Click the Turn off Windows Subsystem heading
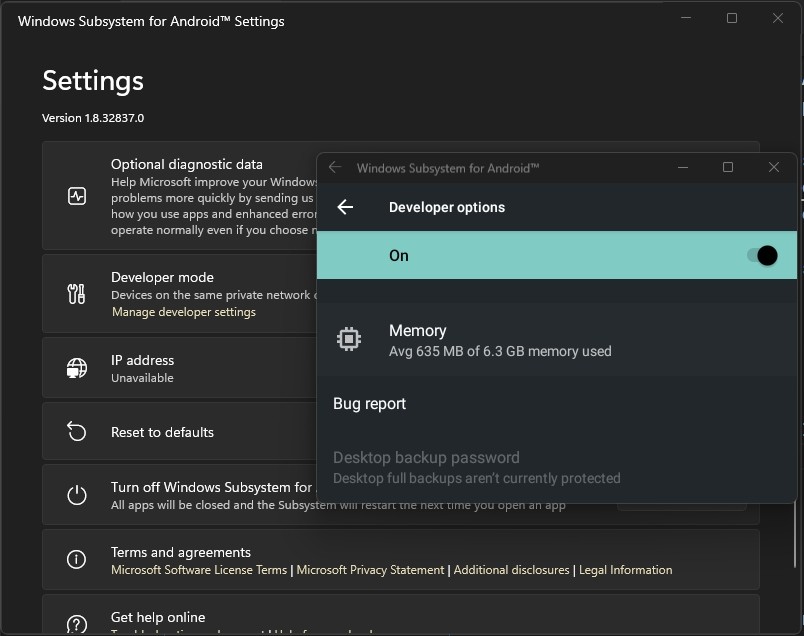This screenshot has height=636, width=804. point(211,487)
